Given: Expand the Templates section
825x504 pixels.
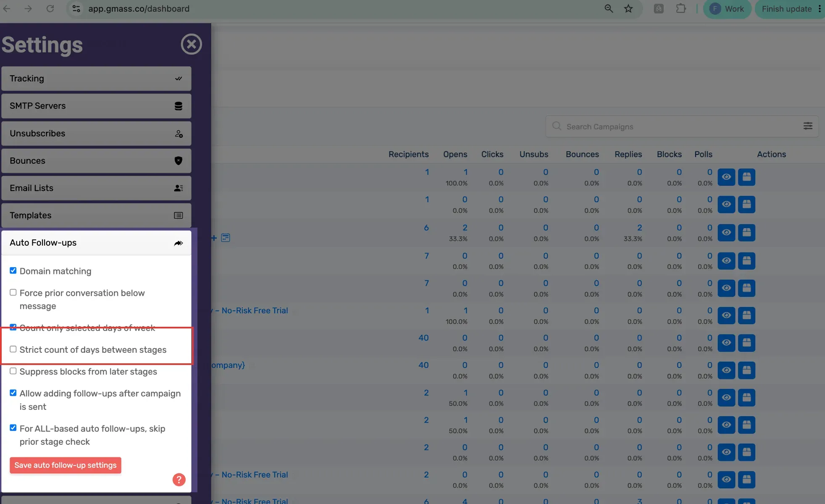Looking at the screenshot, I should coord(96,215).
